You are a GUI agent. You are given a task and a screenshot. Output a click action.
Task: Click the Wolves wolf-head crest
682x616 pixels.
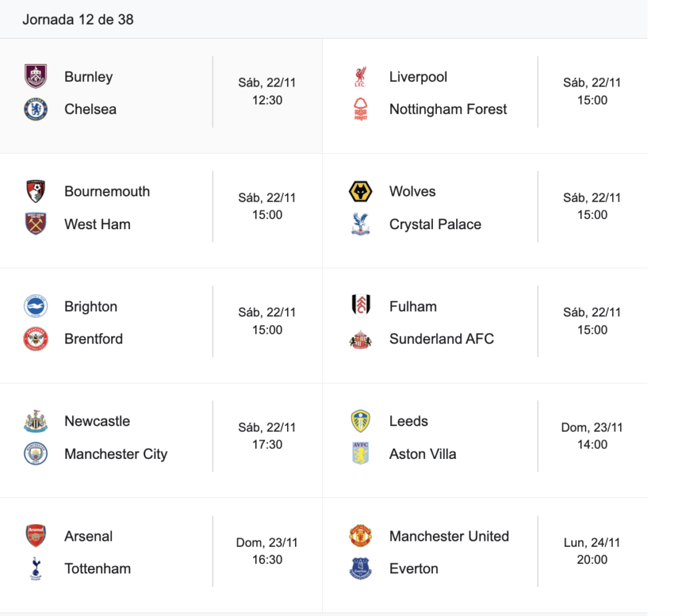click(361, 192)
